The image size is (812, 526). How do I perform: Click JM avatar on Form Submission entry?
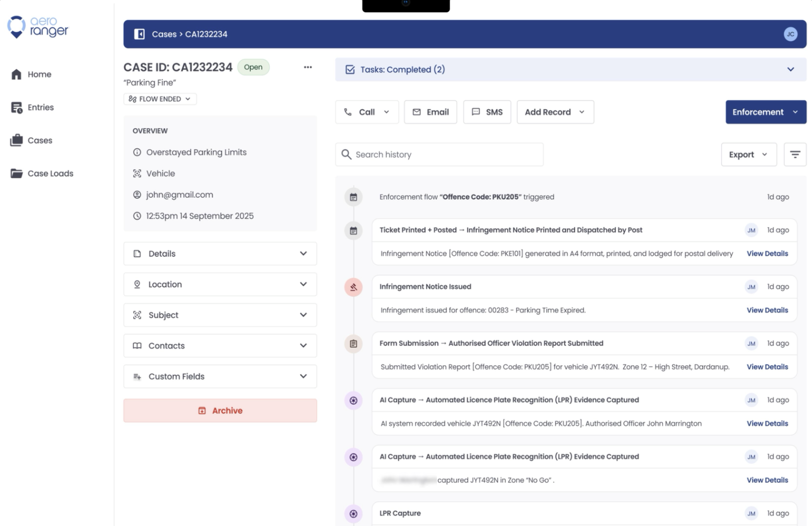[751, 343]
